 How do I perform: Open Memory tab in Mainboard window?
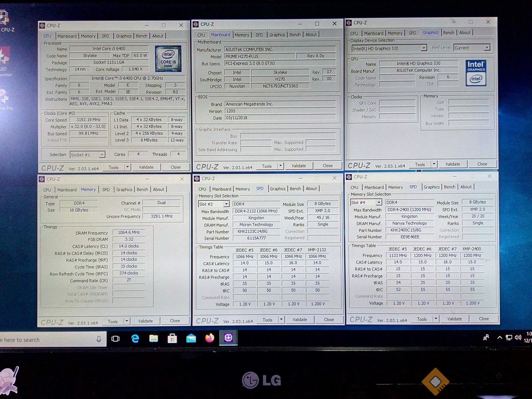click(242, 35)
